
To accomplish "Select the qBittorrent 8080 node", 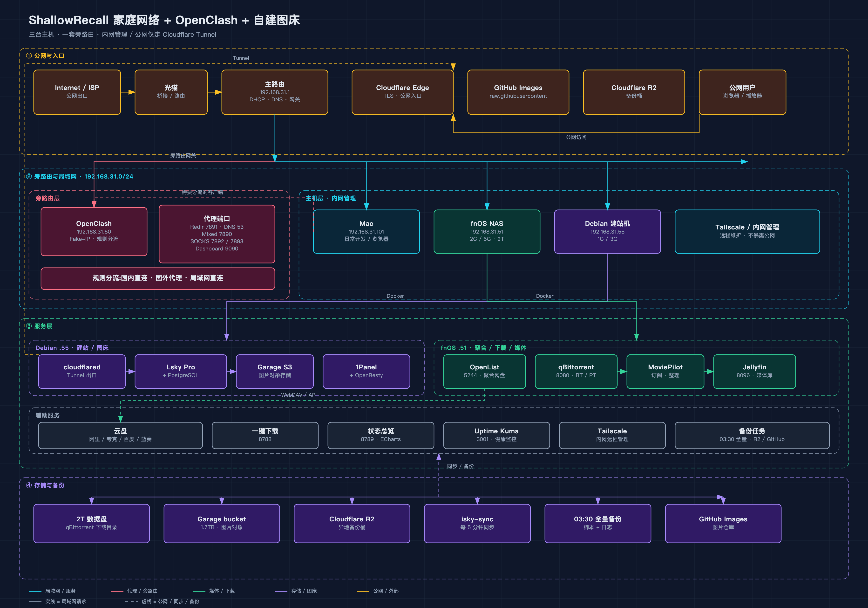I will [x=576, y=372].
